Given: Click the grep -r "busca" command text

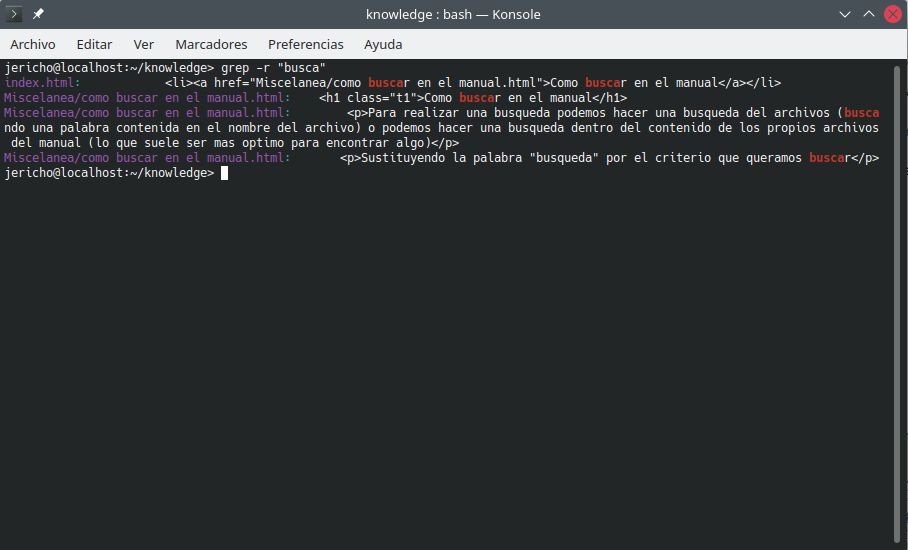Looking at the screenshot, I should (273, 68).
